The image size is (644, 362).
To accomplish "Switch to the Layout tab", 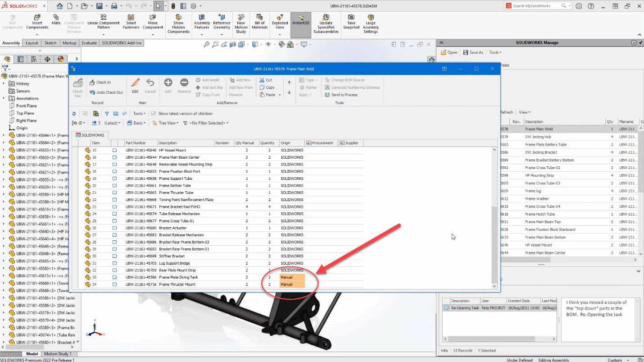I will (32, 43).
